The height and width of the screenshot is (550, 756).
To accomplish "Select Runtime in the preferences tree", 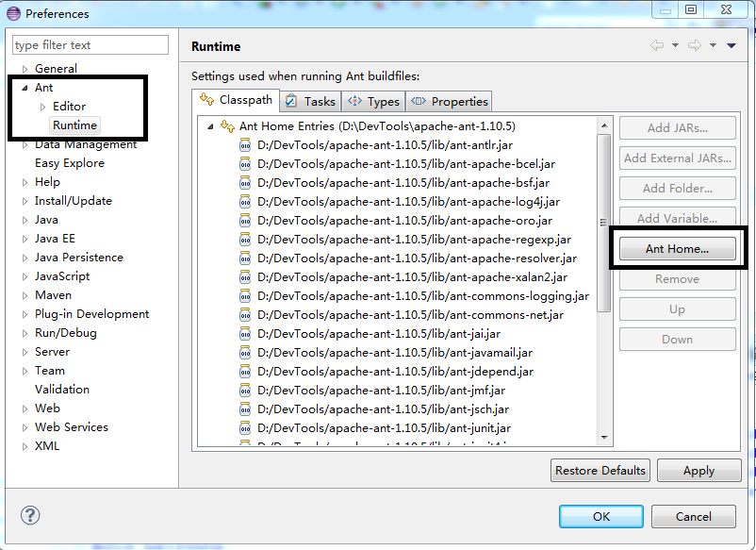I will coord(74,125).
